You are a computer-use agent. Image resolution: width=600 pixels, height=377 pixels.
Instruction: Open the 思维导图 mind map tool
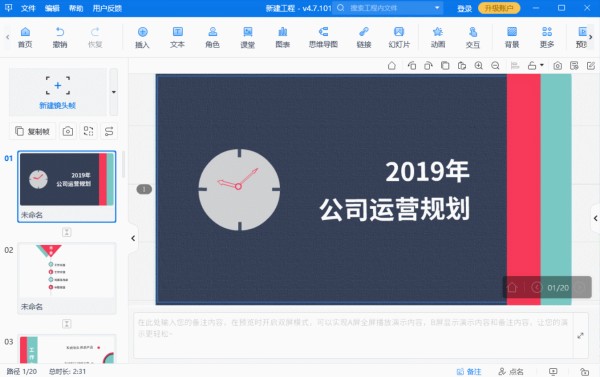coord(323,37)
